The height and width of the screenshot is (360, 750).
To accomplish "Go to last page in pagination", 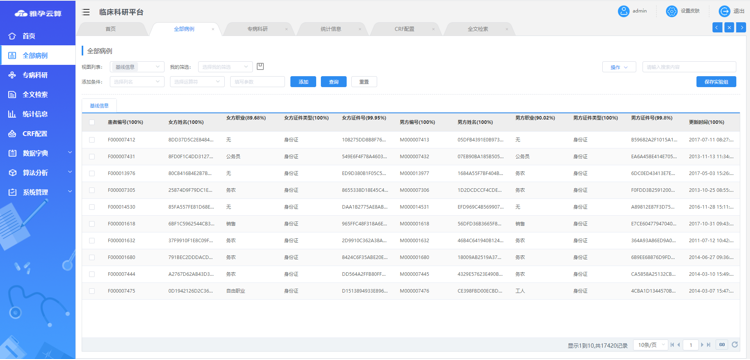I will [x=708, y=345].
